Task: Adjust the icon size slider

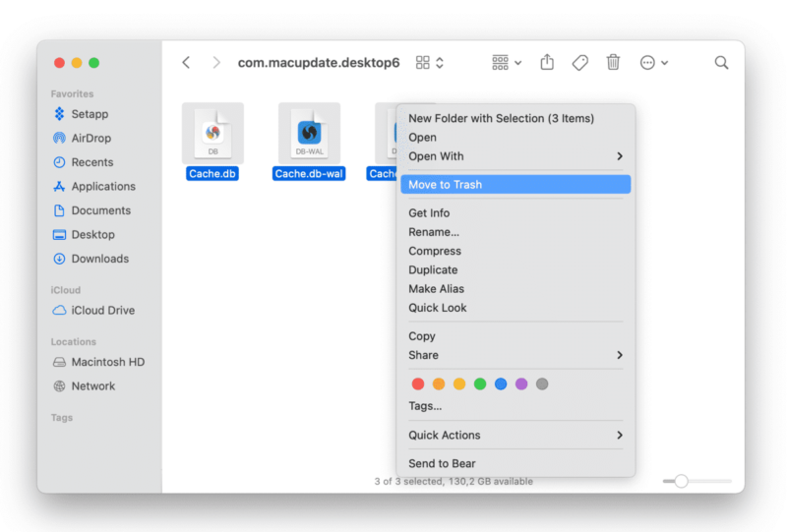Action: tap(681, 481)
